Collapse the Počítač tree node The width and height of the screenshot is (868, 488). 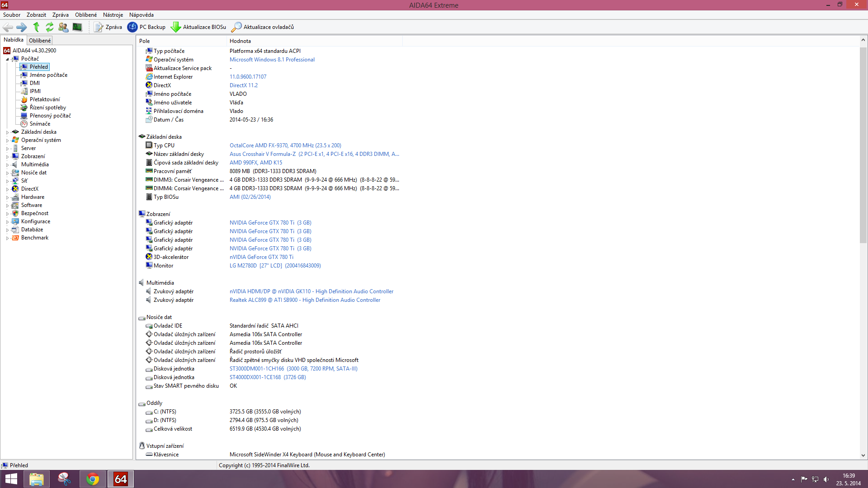(x=7, y=59)
